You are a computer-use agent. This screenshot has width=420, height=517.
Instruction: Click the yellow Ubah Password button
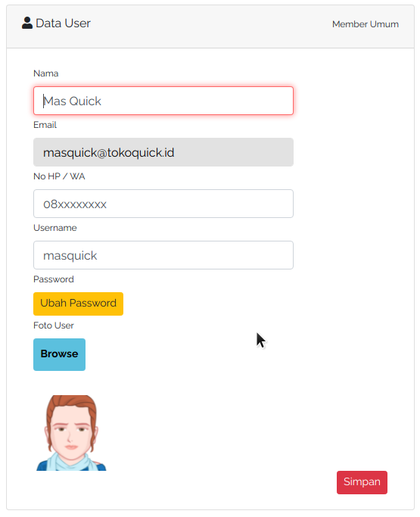point(78,304)
